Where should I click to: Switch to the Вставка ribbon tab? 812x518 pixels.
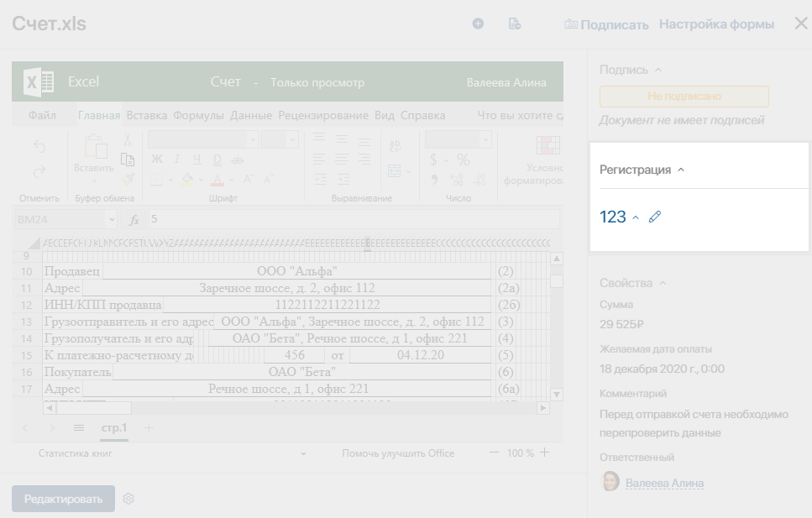(x=147, y=116)
